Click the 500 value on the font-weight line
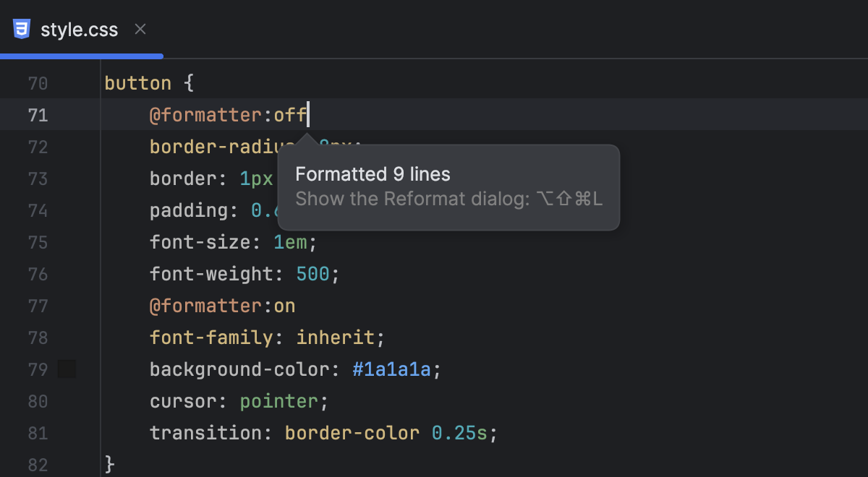The height and width of the screenshot is (477, 868). point(314,274)
